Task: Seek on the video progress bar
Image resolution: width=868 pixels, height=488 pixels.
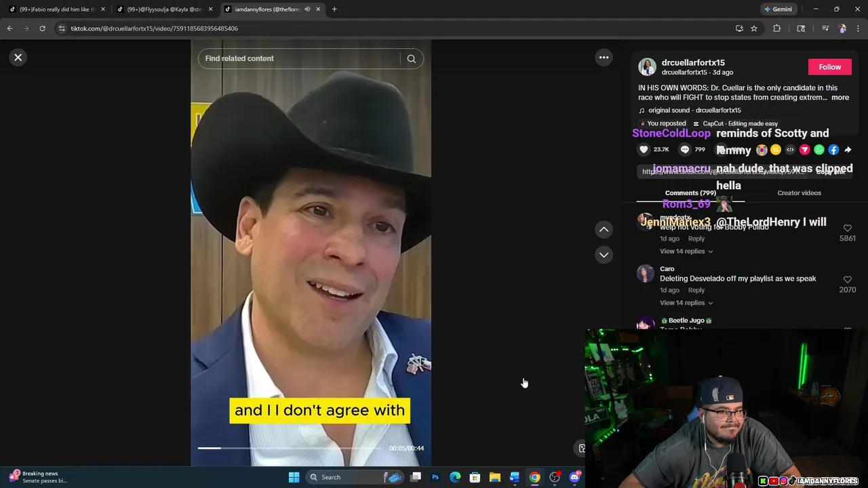Action: point(289,448)
